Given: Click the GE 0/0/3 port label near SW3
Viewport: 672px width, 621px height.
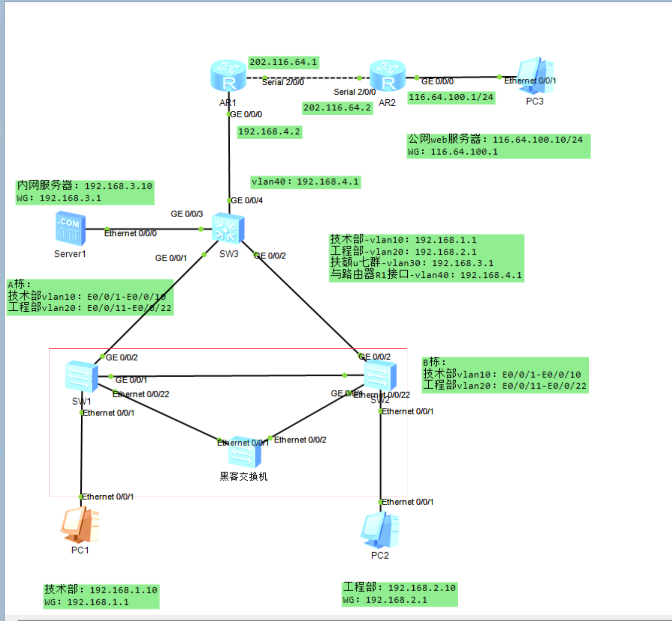Looking at the screenshot, I should (187, 214).
